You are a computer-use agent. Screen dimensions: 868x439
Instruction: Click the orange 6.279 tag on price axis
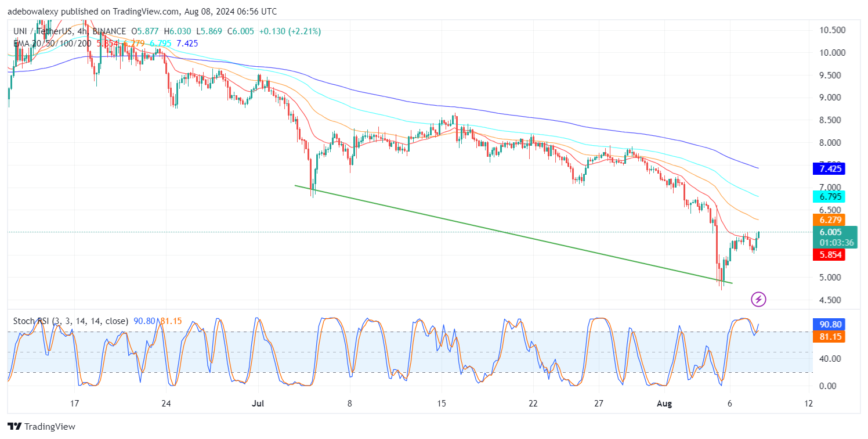pyautogui.click(x=829, y=220)
